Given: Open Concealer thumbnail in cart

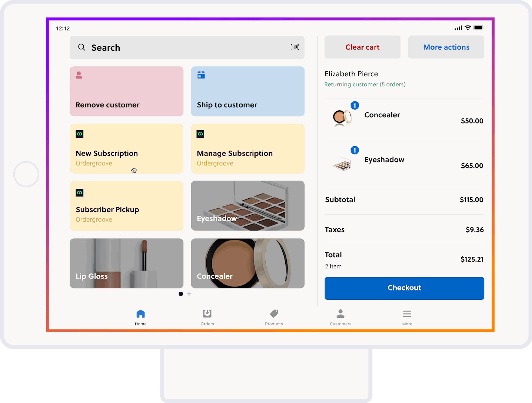Looking at the screenshot, I should click(x=342, y=118).
